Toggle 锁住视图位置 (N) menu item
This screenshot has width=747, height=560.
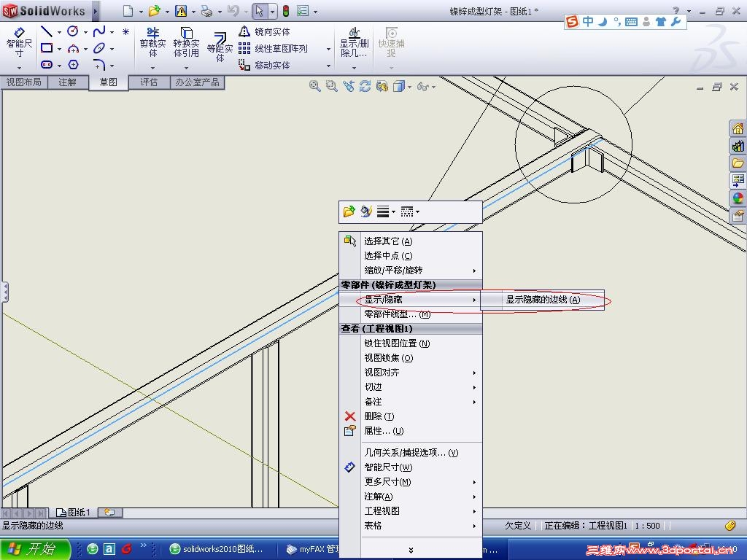click(411, 343)
